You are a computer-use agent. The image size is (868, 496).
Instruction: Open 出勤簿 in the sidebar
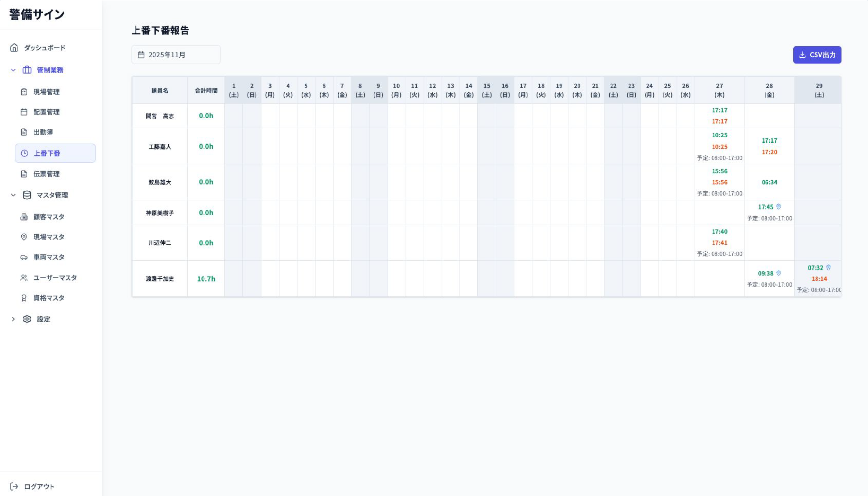point(43,132)
